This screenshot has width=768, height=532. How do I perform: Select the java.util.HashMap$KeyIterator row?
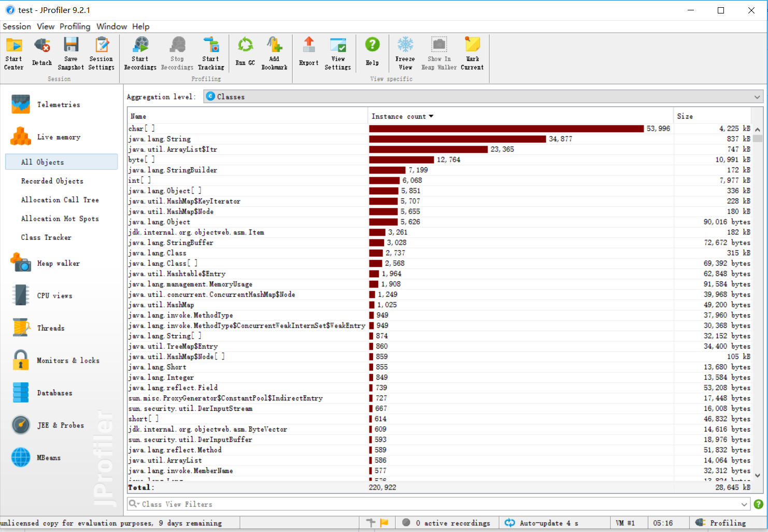[x=439, y=201]
